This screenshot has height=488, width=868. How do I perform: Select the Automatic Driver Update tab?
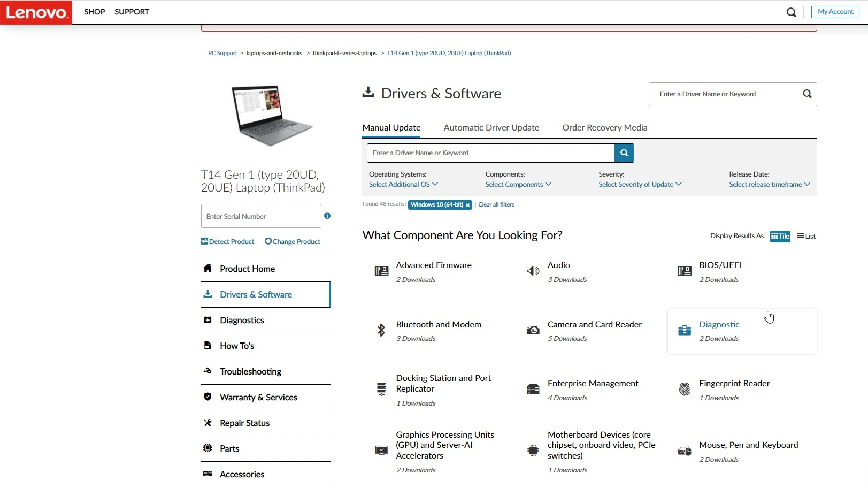click(x=491, y=128)
